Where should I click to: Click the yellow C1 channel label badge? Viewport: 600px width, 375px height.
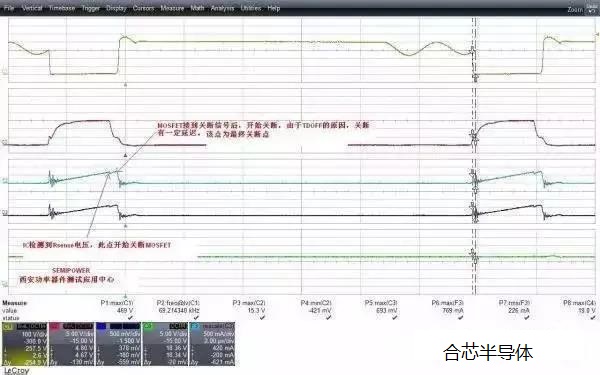pyautogui.click(x=8, y=326)
